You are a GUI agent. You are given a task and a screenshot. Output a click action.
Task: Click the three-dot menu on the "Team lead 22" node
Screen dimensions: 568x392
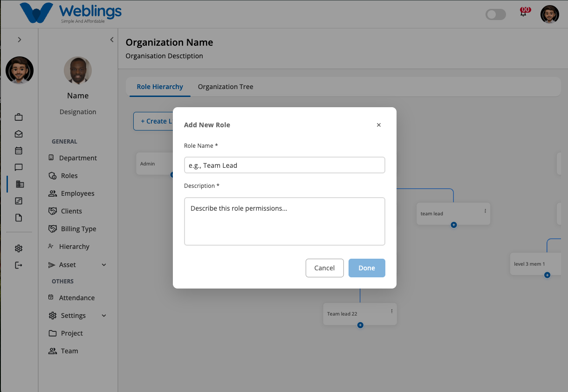[392, 311]
